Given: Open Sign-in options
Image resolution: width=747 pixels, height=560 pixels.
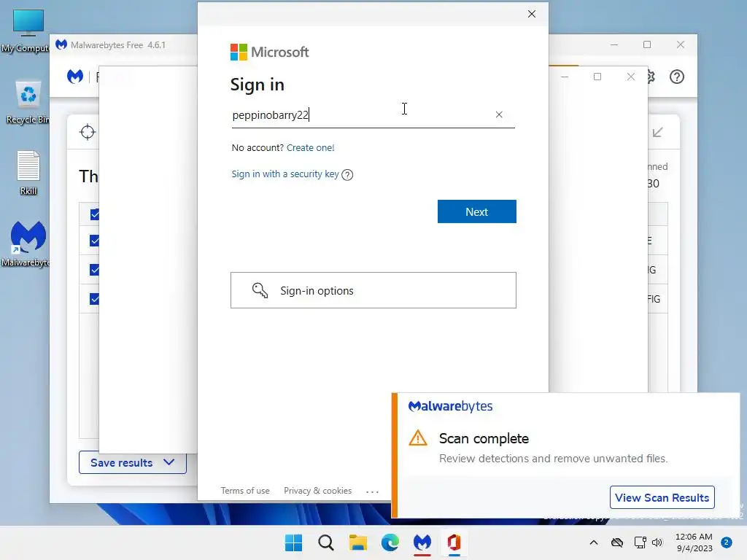Looking at the screenshot, I should (x=373, y=290).
